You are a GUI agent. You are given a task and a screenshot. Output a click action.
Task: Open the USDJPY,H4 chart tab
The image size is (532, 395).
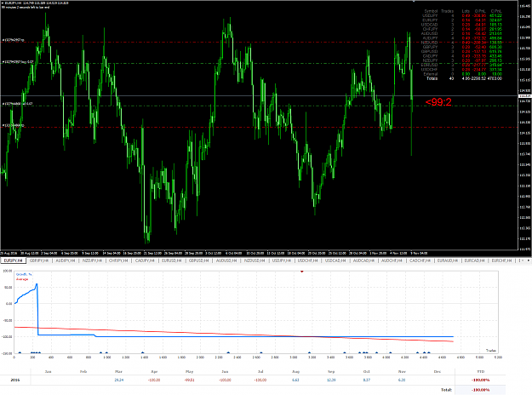tap(282, 260)
